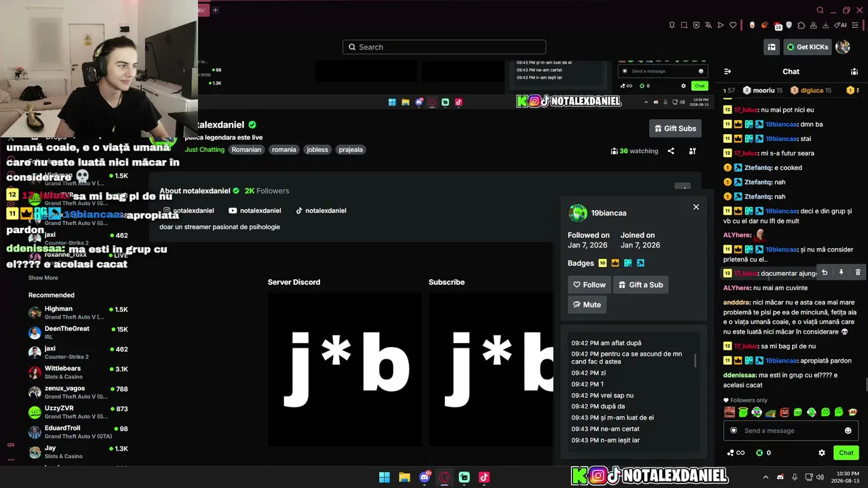868x488 pixels.
Task: Click the Get KICKs button
Action: click(808, 47)
